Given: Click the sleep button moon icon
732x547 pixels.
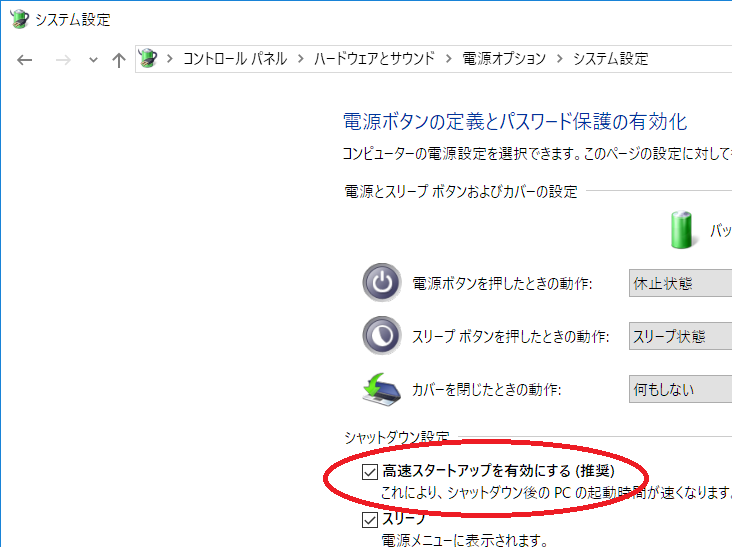Looking at the screenshot, I should click(382, 336).
